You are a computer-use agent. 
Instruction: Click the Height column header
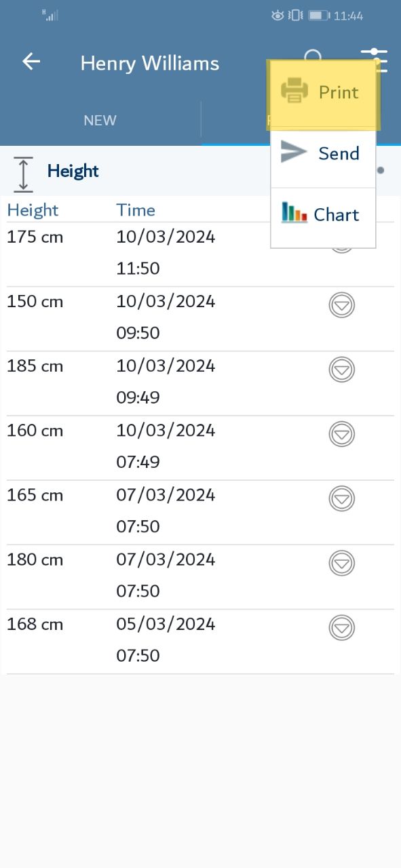(33, 210)
